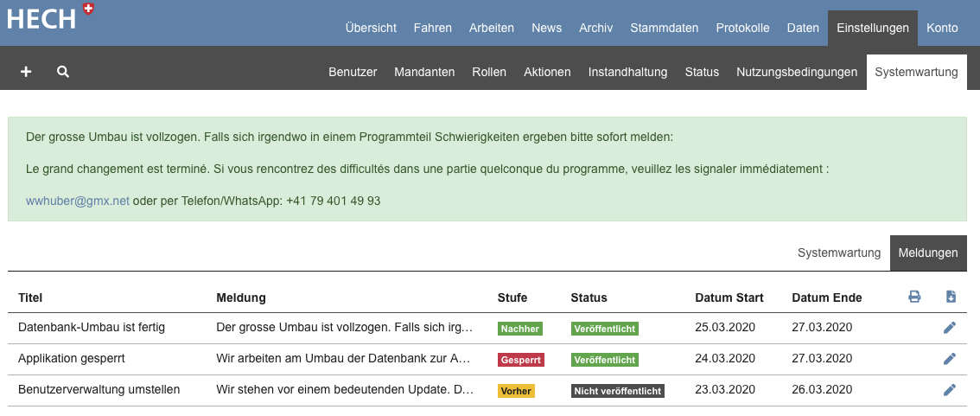Click the red Gesperrt badge
The width and height of the screenshot is (980, 416).
(x=520, y=360)
